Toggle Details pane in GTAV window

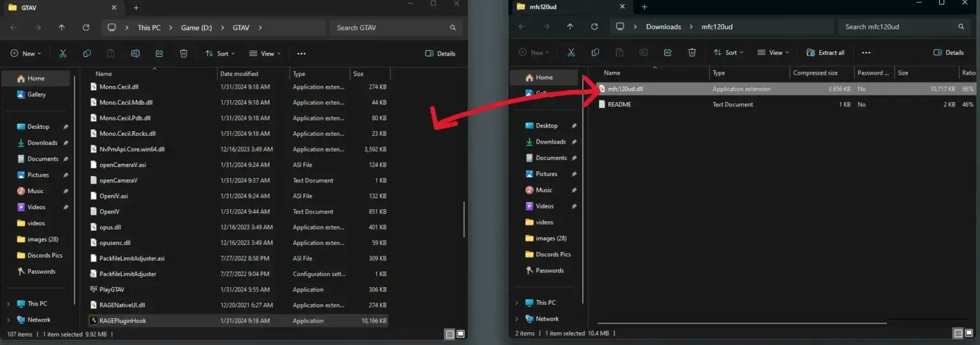440,54
